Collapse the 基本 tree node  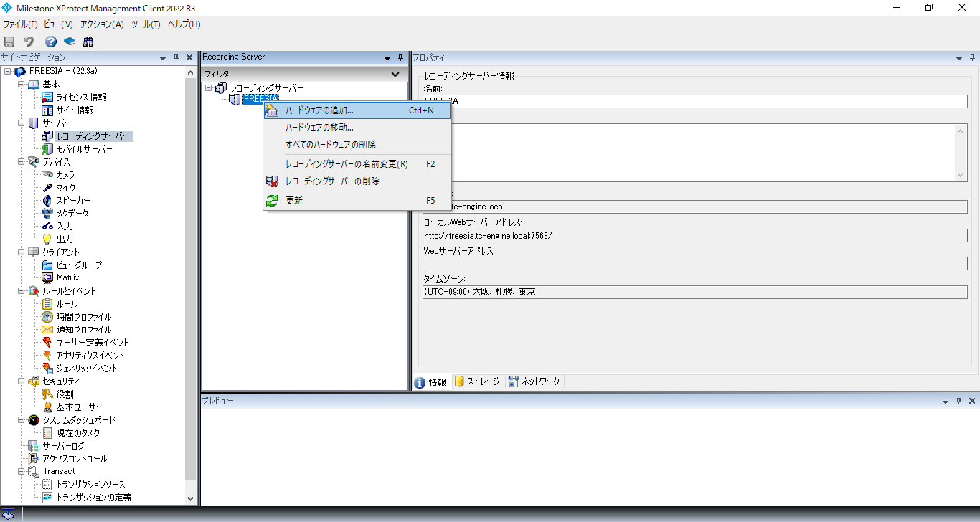click(x=22, y=85)
